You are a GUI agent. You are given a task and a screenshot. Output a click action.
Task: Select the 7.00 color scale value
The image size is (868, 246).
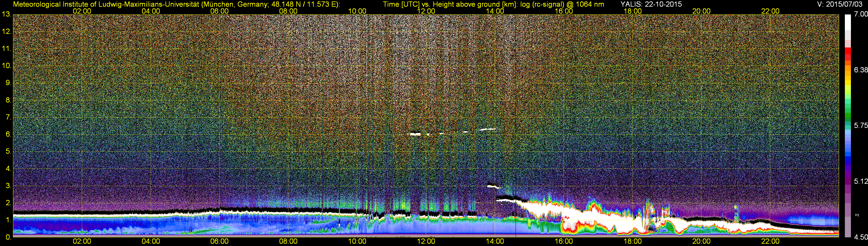[x=861, y=14]
